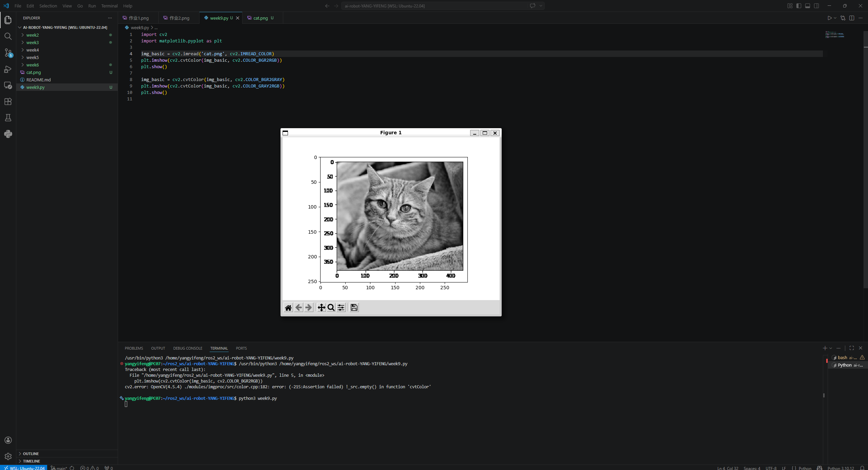Open Configure subplots in Figure 1

click(341, 308)
